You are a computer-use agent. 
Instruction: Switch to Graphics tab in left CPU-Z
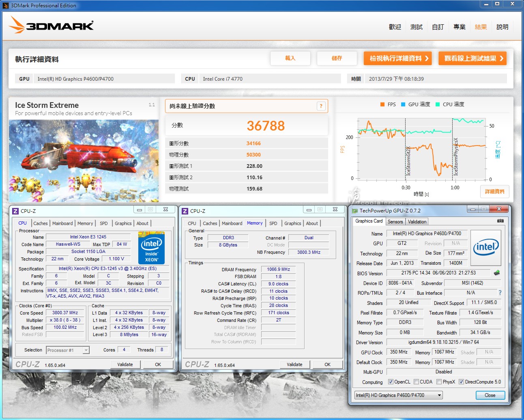(123, 223)
